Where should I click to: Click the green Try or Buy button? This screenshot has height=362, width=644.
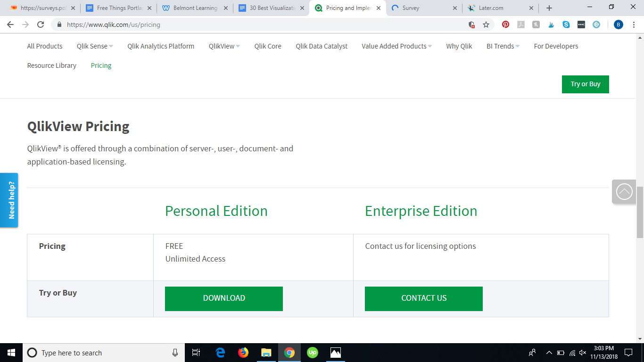click(x=585, y=84)
